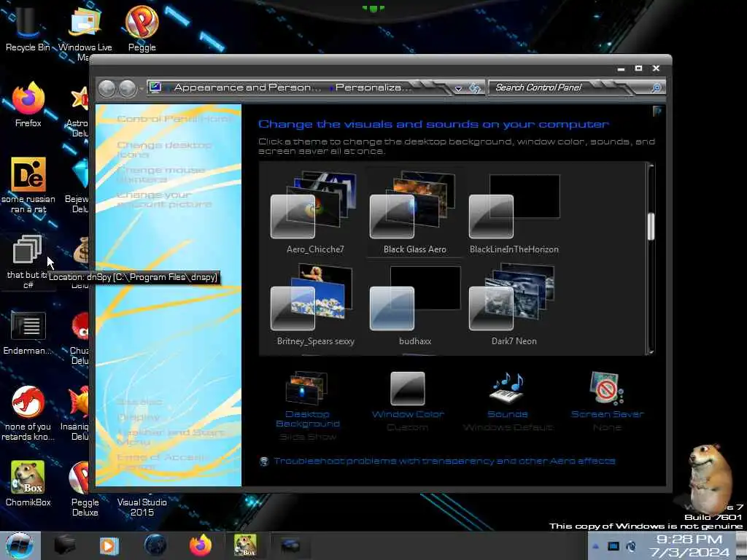Select the Black Glass Aero theme
Image resolution: width=747 pixels, height=560 pixels.
414,213
